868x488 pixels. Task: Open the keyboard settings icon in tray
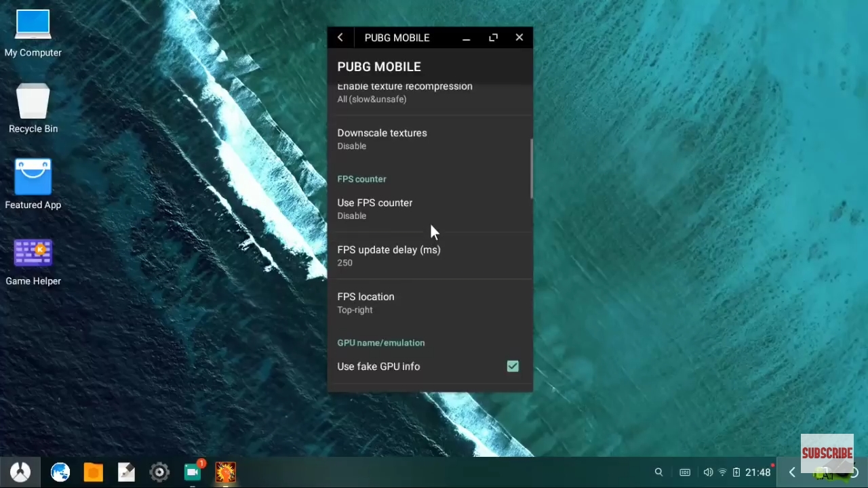click(x=685, y=472)
